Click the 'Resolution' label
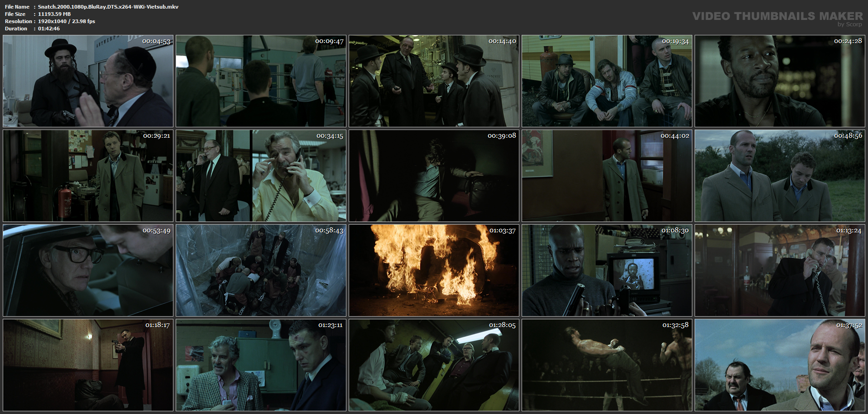 19,21
